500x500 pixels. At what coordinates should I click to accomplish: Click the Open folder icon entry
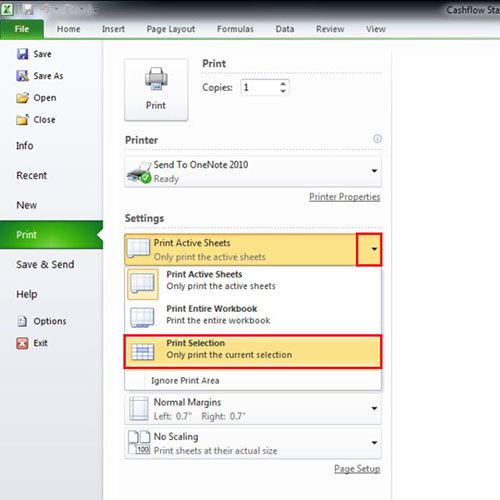36,98
